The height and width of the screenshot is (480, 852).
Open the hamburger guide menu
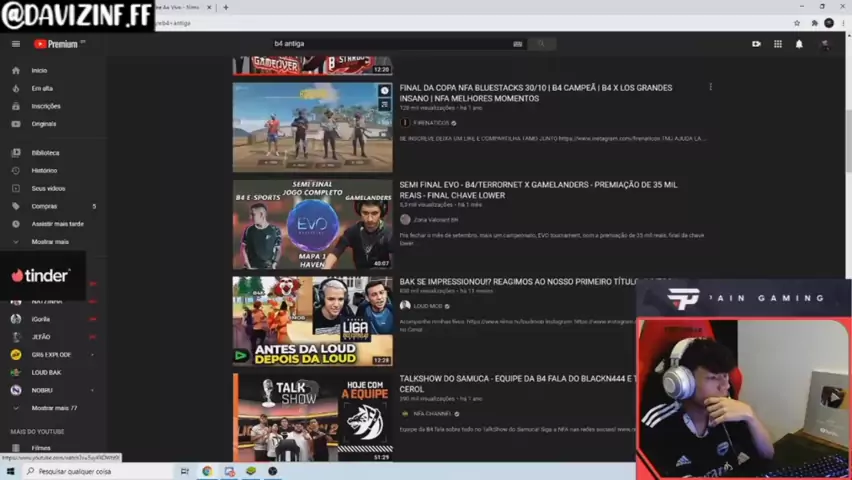16,44
